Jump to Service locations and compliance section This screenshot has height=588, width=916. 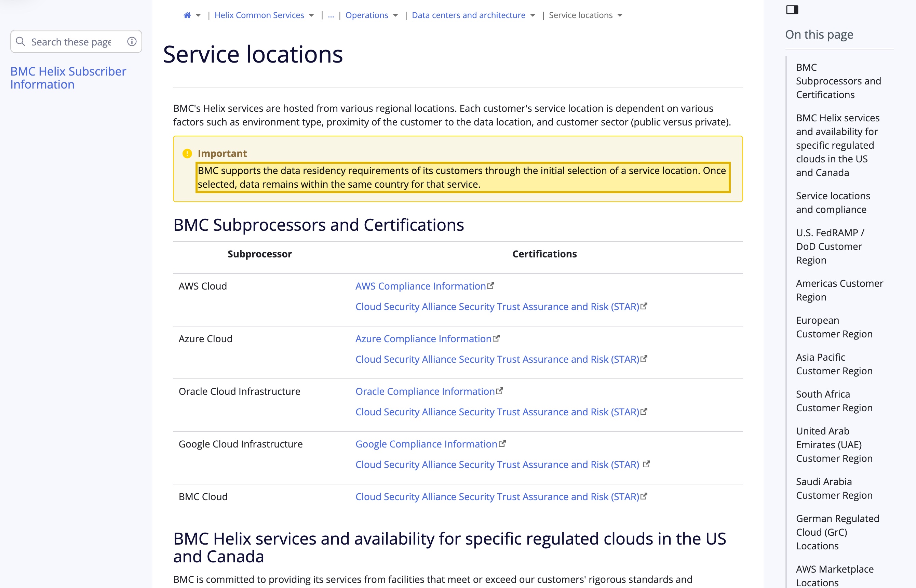[x=833, y=203]
